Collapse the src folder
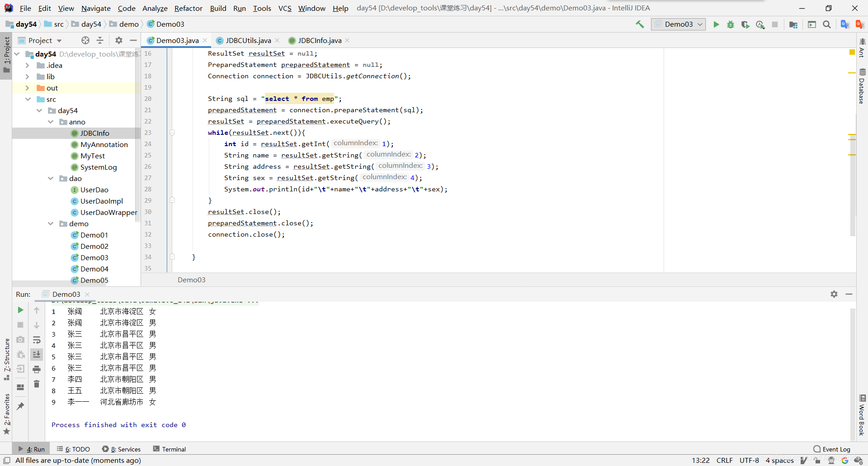 [28, 99]
